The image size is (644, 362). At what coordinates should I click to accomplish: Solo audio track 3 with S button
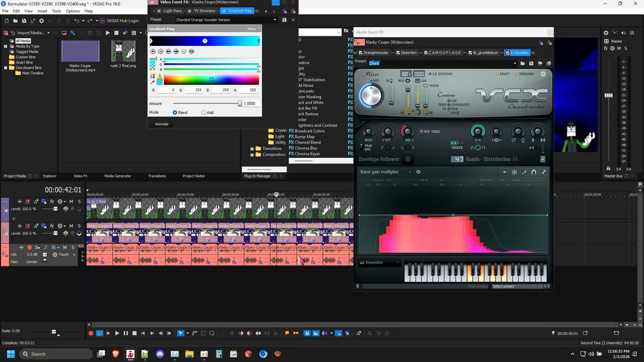point(72,247)
